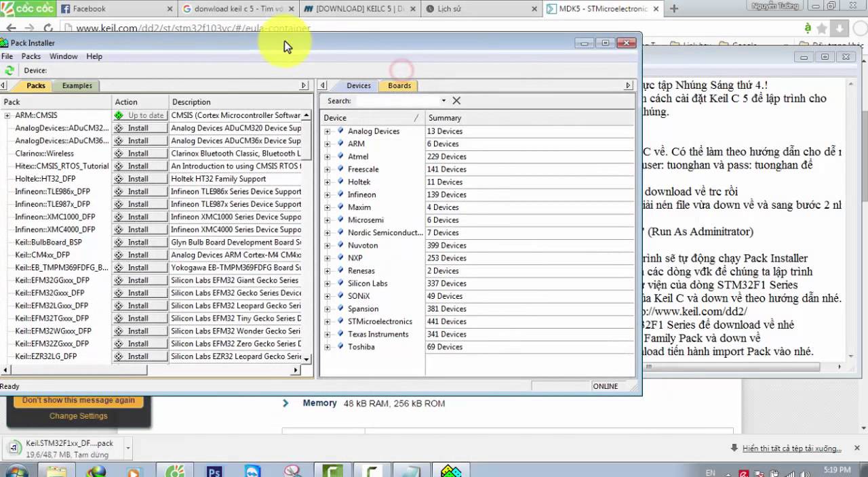Open the Pack Installer taskbar icon

pyautogui.click(x=451, y=471)
